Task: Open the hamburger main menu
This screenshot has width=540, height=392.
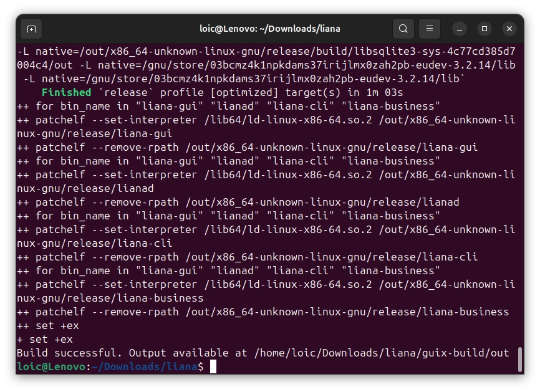Action: [x=430, y=29]
